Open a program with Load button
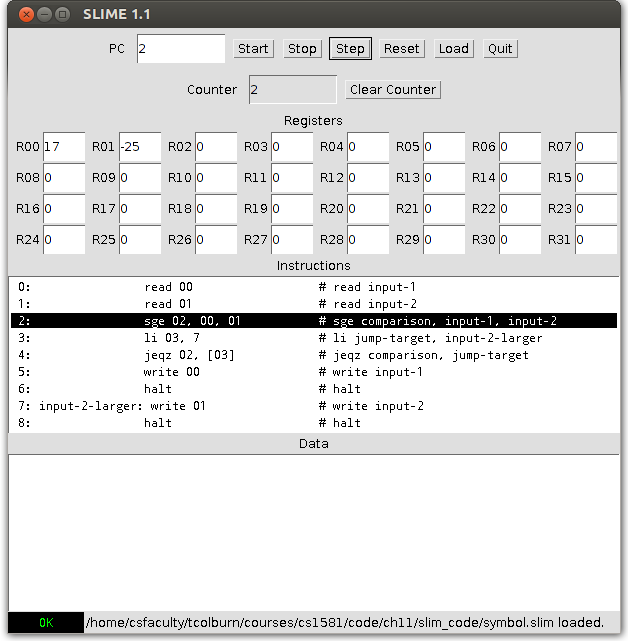Viewport: 628px width, 641px height. click(x=453, y=49)
